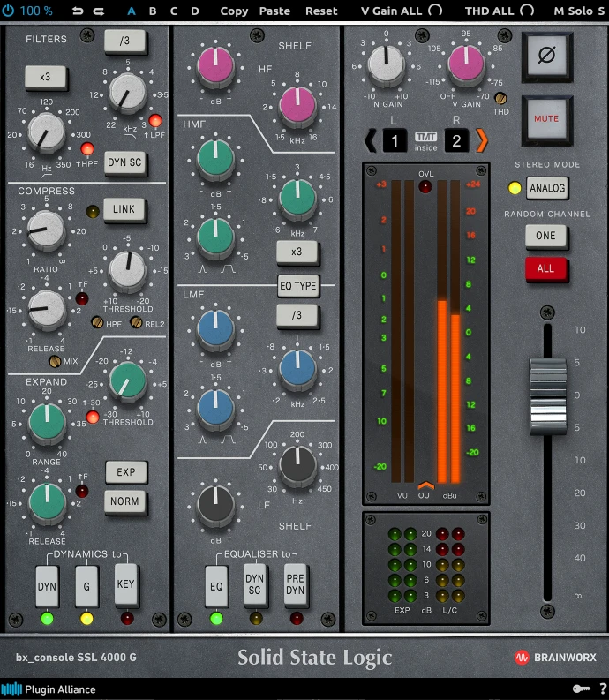Click the L channel number 1 box
The height and width of the screenshot is (700, 609).
[x=395, y=141]
